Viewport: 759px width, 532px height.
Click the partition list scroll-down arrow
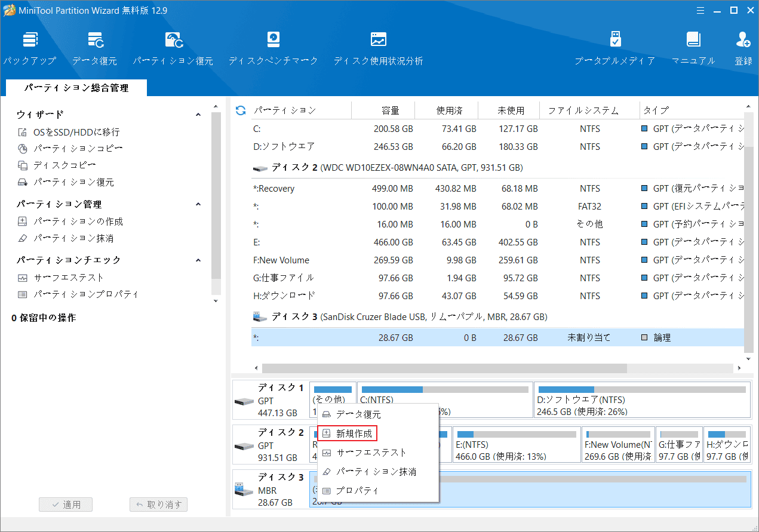click(749, 359)
